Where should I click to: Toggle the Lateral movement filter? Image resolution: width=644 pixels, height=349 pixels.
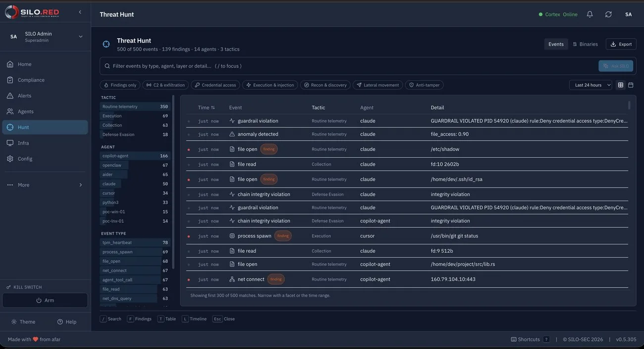click(377, 85)
